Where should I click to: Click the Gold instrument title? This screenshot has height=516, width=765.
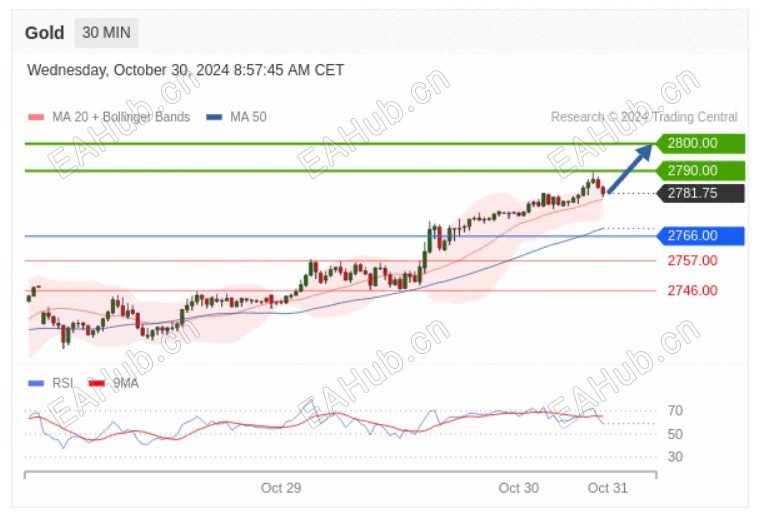coord(45,33)
